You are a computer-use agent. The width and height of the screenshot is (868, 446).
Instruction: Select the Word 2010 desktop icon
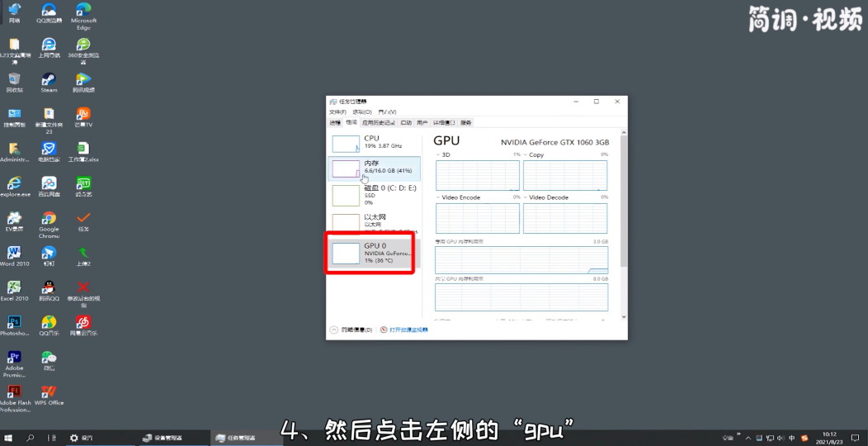tap(14, 256)
